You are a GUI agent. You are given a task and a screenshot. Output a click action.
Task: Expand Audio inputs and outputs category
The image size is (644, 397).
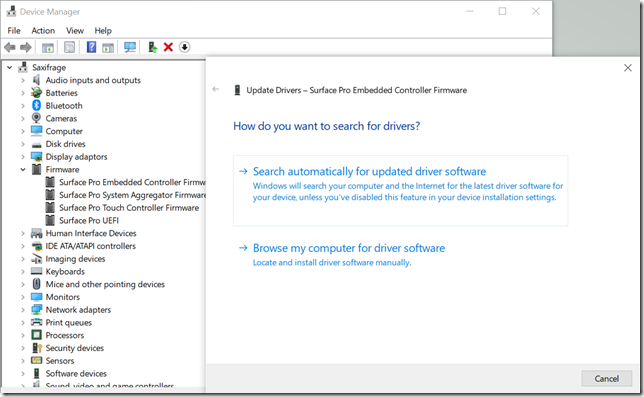(x=23, y=80)
